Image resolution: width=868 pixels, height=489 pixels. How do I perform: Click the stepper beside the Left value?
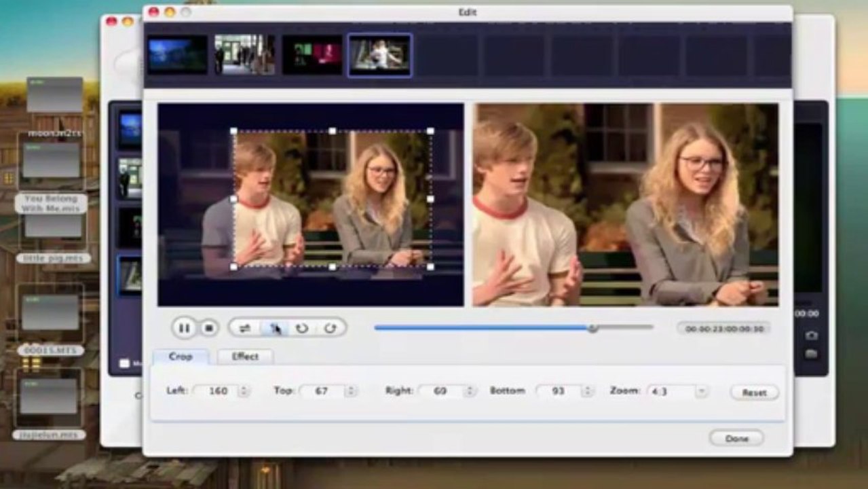tap(244, 391)
